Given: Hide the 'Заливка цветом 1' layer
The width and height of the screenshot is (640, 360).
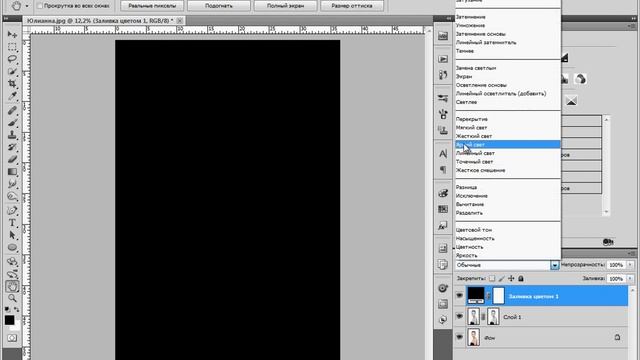Looking at the screenshot, I should point(460,295).
